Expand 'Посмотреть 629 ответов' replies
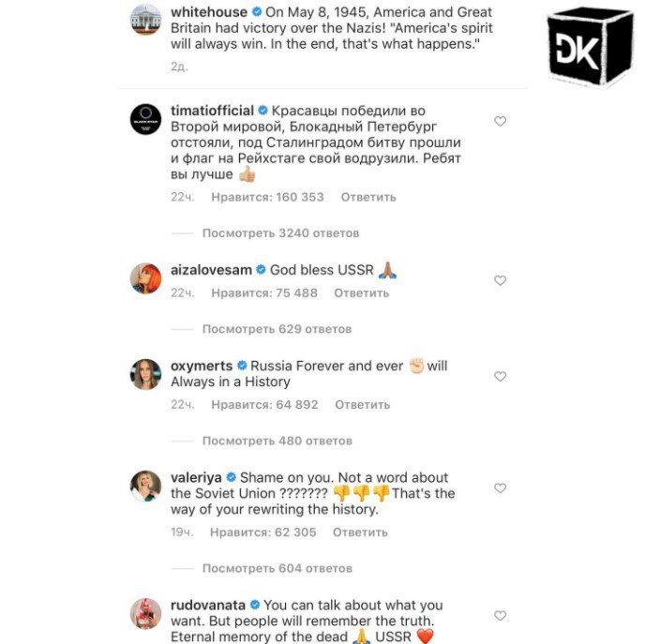The height and width of the screenshot is (644, 645). tap(277, 329)
